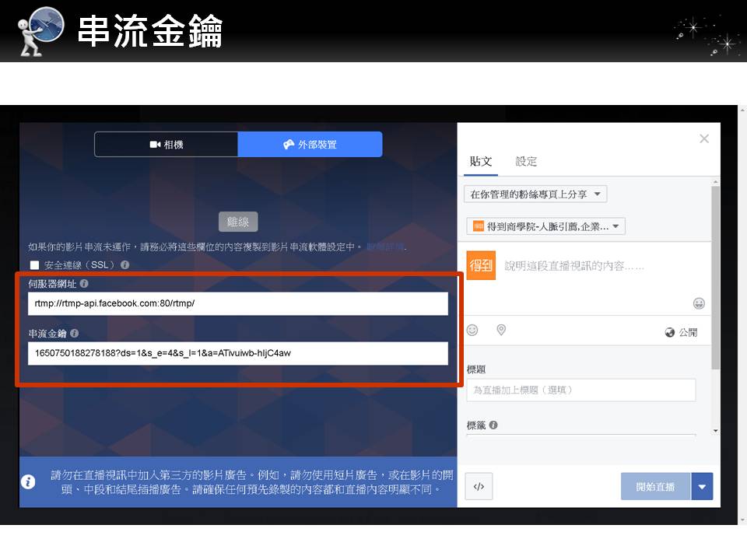Click the stream key input field
The image size is (747, 560).
[238, 353]
